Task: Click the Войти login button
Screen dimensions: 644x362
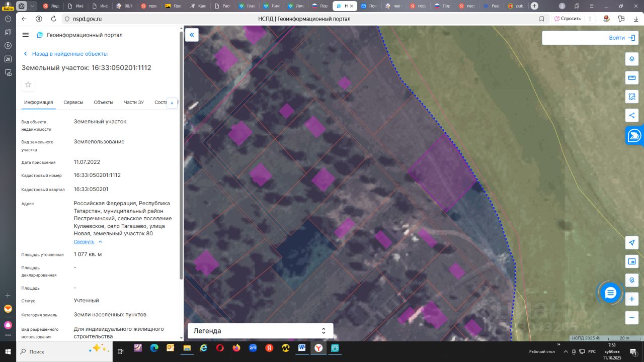Action: [x=621, y=38]
